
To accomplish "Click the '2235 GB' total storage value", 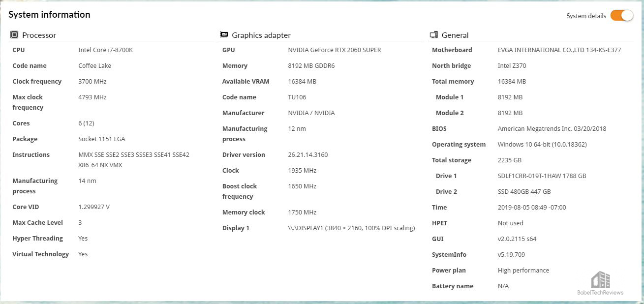I will (x=510, y=160).
